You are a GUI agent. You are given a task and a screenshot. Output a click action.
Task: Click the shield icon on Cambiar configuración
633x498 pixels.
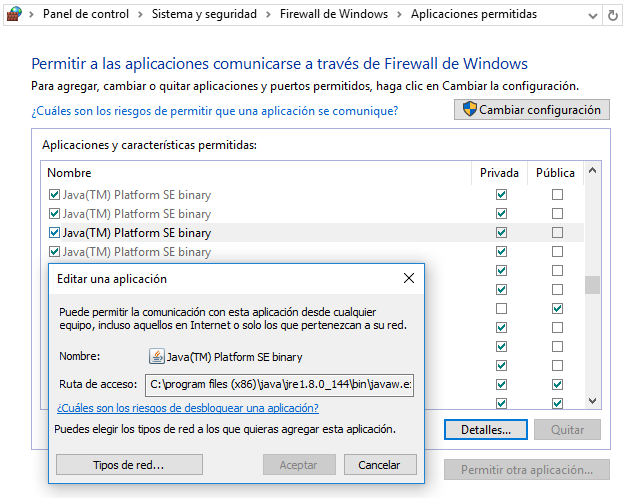468,110
